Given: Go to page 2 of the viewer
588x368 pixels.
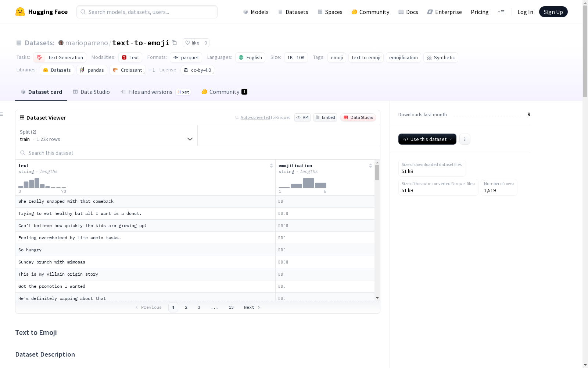Looking at the screenshot, I should (186, 307).
